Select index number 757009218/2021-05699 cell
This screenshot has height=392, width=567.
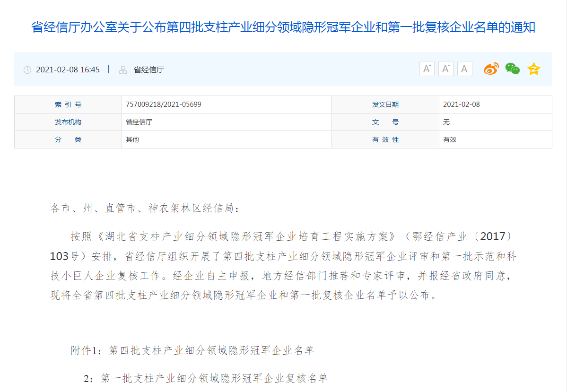[164, 105]
